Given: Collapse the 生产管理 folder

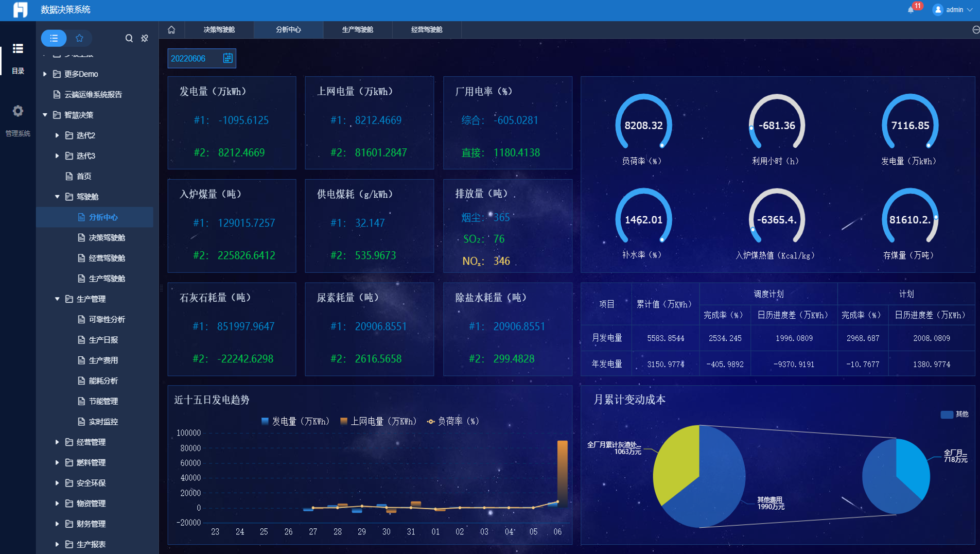Looking at the screenshot, I should click(57, 299).
